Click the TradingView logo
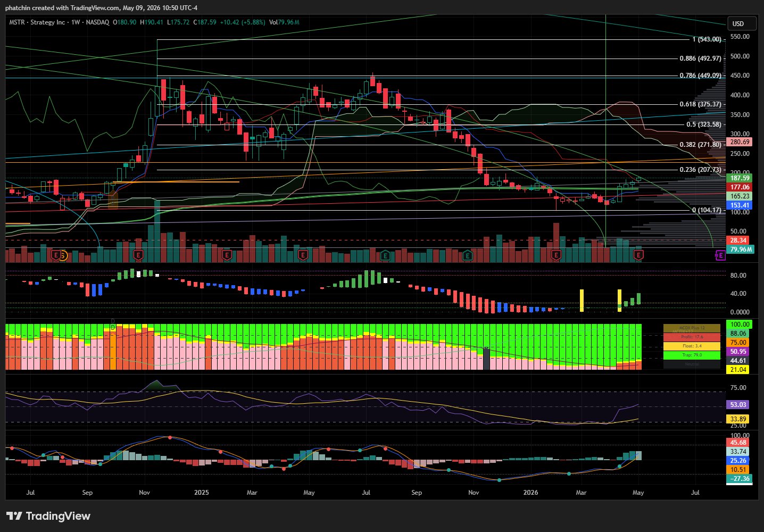This screenshot has height=532, width=764. pos(48,516)
